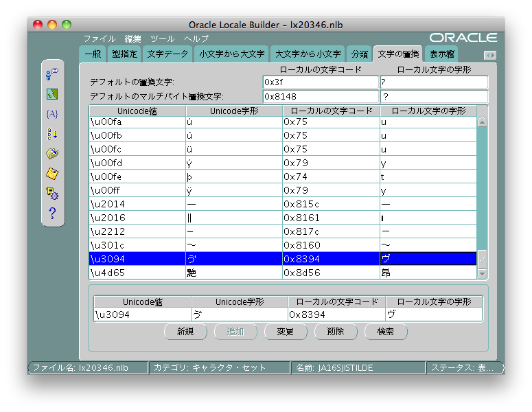Click the tab strip scroll arrows
Screen dimensions: 532x412
(x=490, y=55)
